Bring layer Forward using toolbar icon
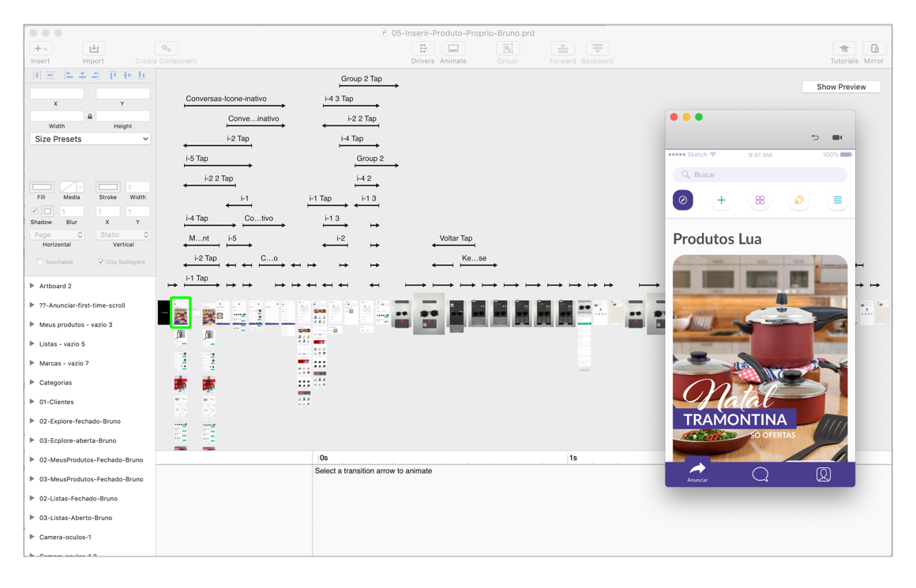Screen dimensions: 916x588 tap(562, 48)
